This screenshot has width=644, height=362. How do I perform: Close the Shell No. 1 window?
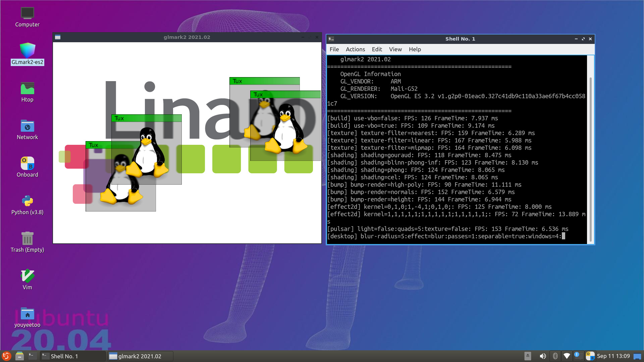coord(590,39)
